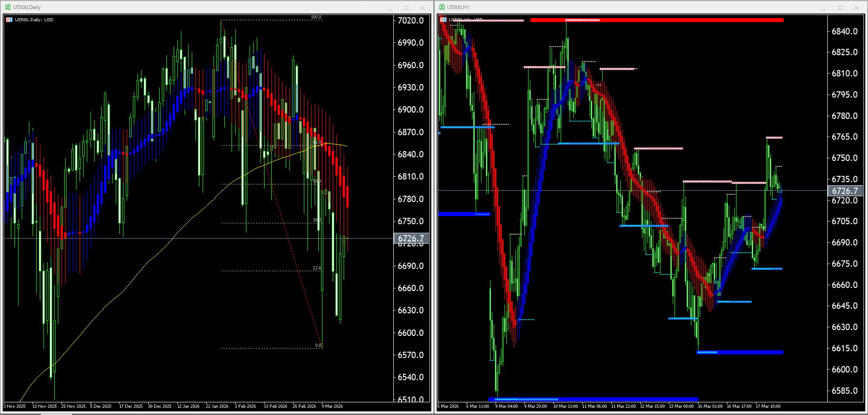Close the US500,Daily chart window
Image resolution: width=868 pixels, height=415 pixels.
click(422, 8)
